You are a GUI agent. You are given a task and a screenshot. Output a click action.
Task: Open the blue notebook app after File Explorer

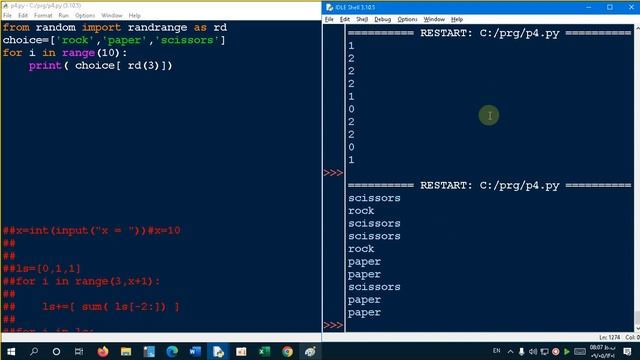[149, 351]
